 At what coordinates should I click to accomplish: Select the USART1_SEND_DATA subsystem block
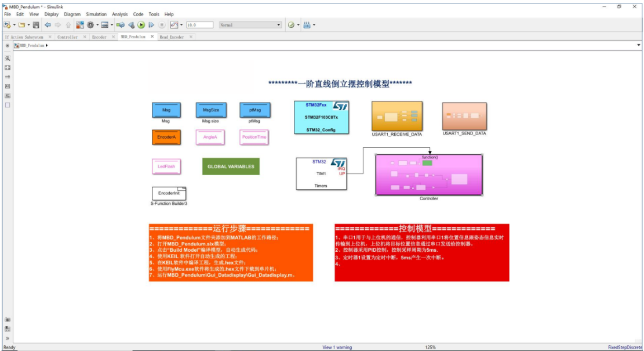click(x=464, y=116)
